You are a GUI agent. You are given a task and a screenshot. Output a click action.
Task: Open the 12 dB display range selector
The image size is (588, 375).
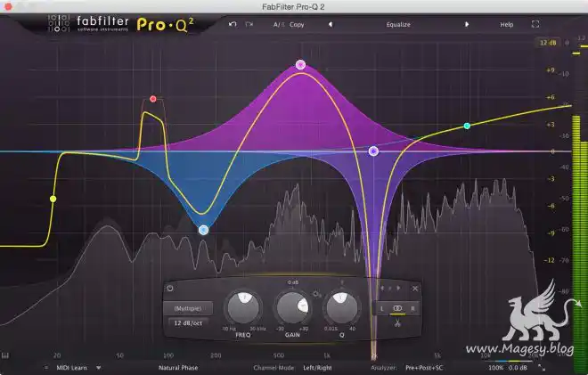pos(548,43)
